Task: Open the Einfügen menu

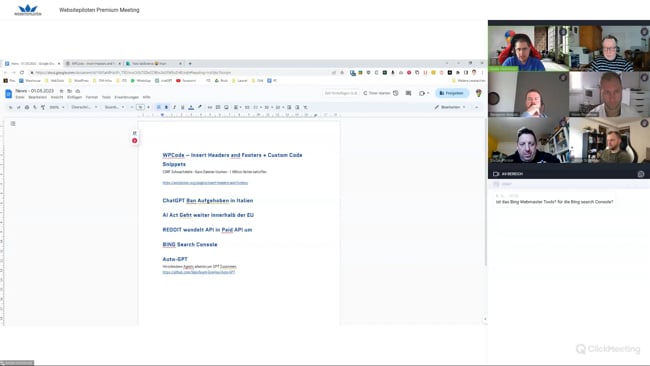Action: click(75, 97)
